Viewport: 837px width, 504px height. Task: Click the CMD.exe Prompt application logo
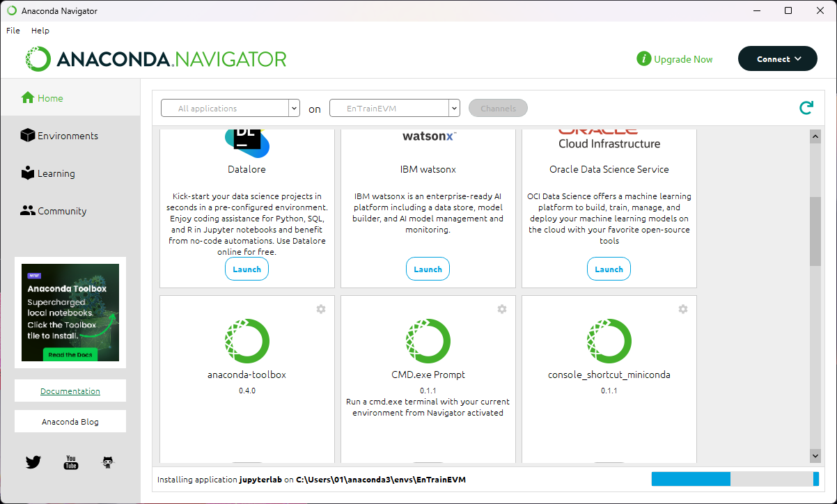click(x=428, y=341)
